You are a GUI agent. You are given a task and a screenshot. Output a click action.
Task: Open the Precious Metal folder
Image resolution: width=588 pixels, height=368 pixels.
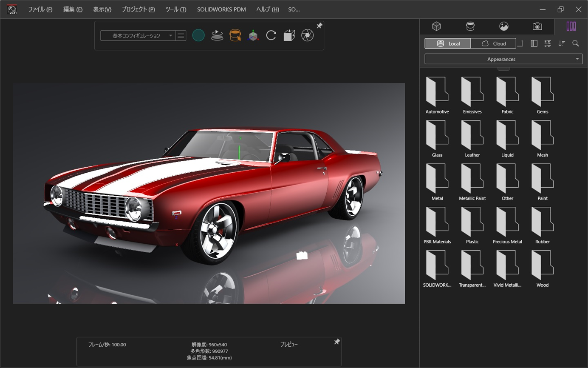[507, 225]
